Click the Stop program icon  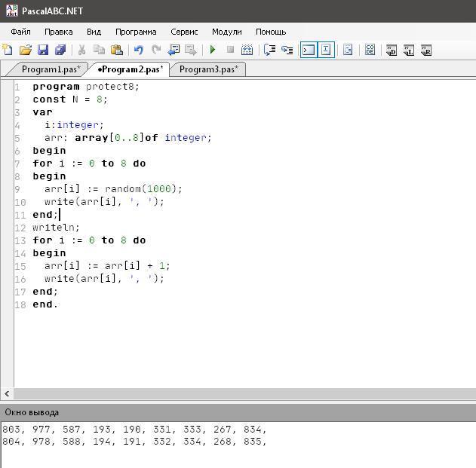pyautogui.click(x=230, y=50)
